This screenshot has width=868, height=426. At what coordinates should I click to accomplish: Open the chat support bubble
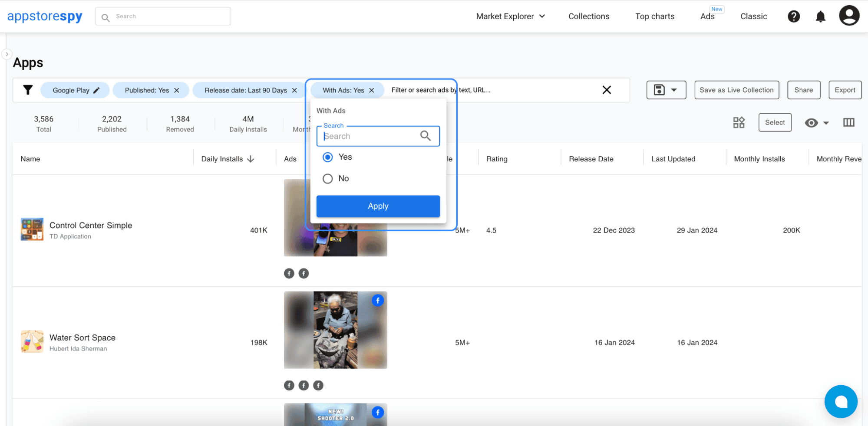click(841, 401)
